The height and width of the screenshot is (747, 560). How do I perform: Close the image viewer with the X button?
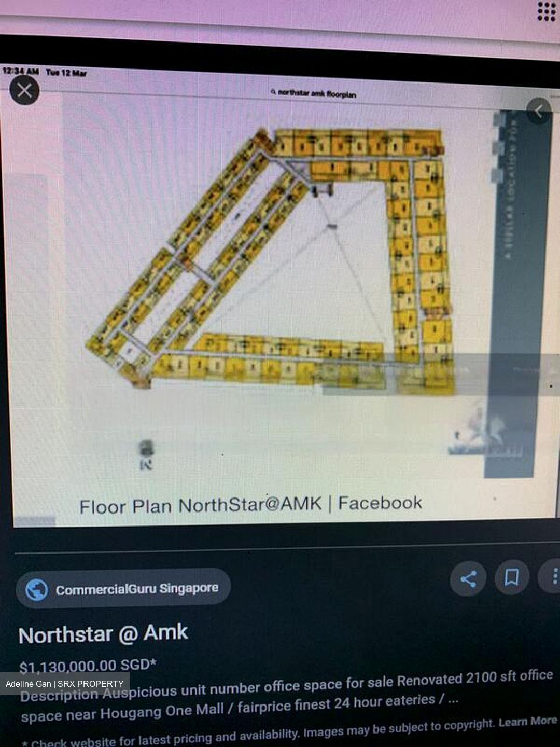(x=24, y=91)
